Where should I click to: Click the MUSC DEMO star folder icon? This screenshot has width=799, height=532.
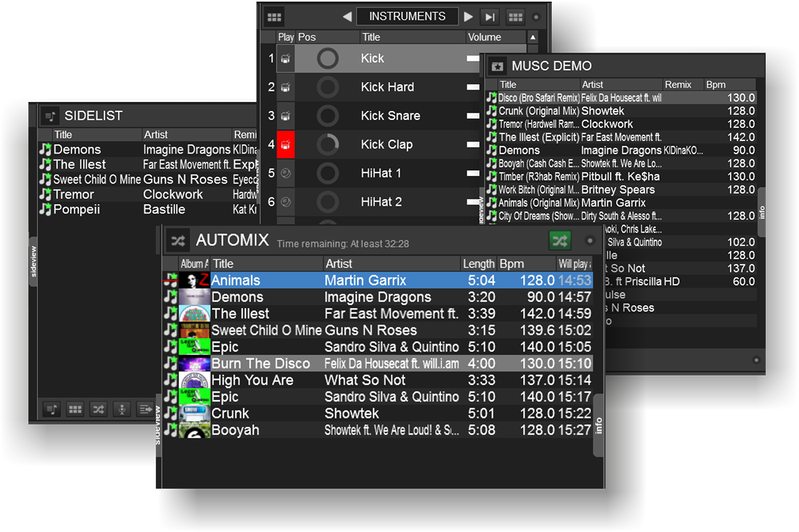[497, 66]
